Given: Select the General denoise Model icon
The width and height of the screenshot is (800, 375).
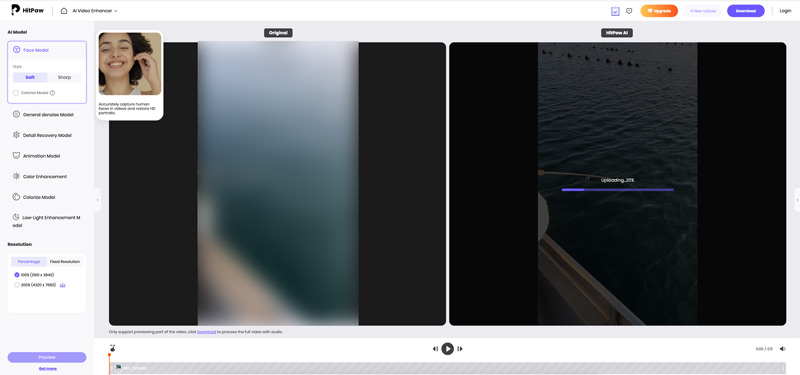Looking at the screenshot, I should [x=16, y=114].
